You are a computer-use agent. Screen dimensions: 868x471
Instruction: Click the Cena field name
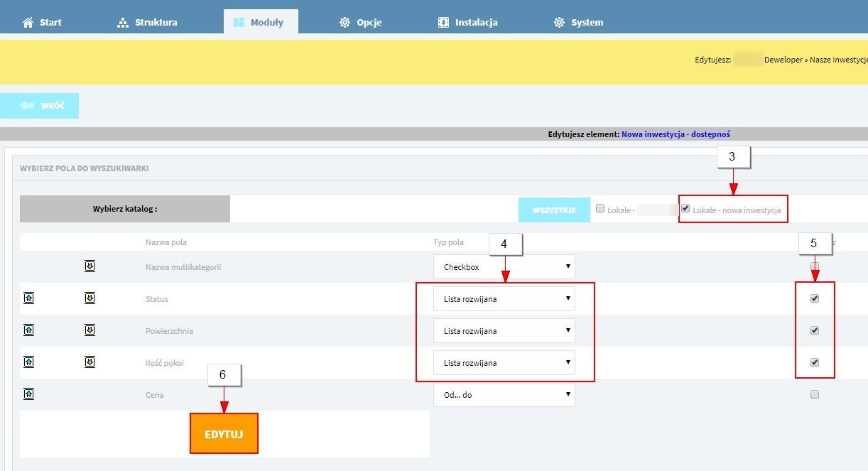(x=154, y=395)
